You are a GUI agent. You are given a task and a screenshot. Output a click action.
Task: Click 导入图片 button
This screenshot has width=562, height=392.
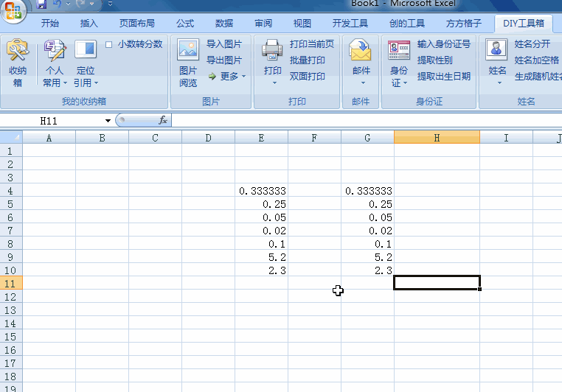click(223, 44)
